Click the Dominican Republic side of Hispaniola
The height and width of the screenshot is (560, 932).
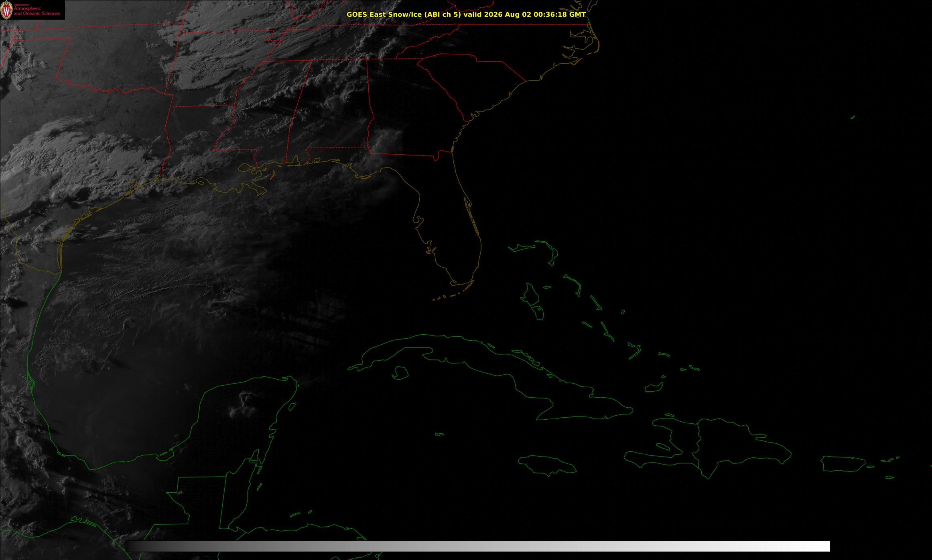click(x=738, y=445)
